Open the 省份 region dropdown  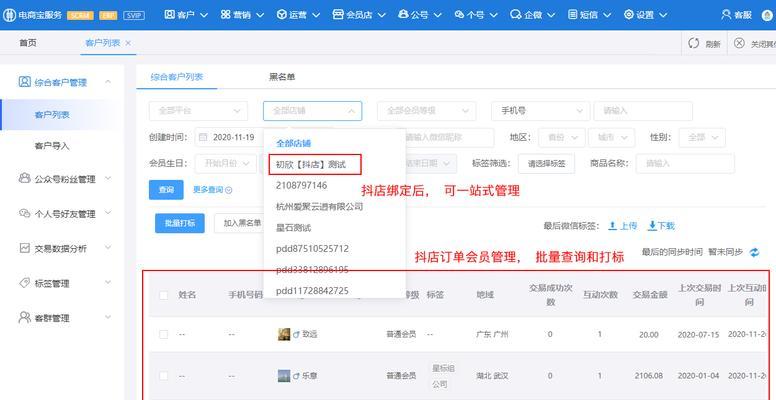(x=563, y=137)
